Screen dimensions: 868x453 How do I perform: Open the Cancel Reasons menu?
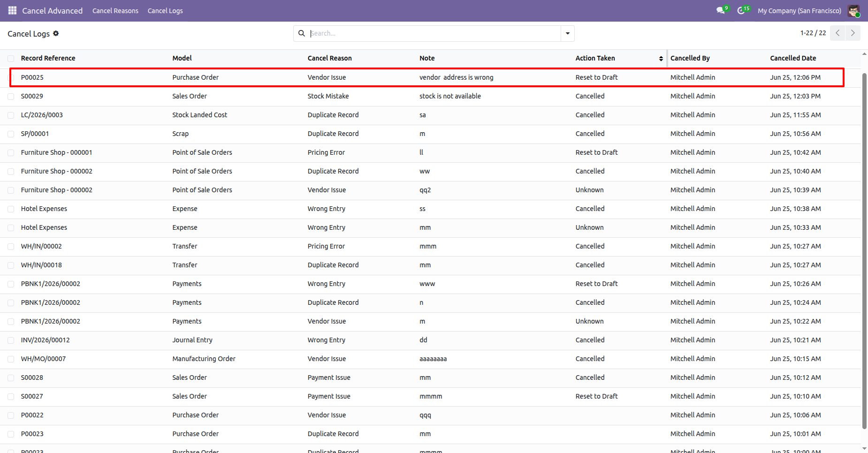115,10
